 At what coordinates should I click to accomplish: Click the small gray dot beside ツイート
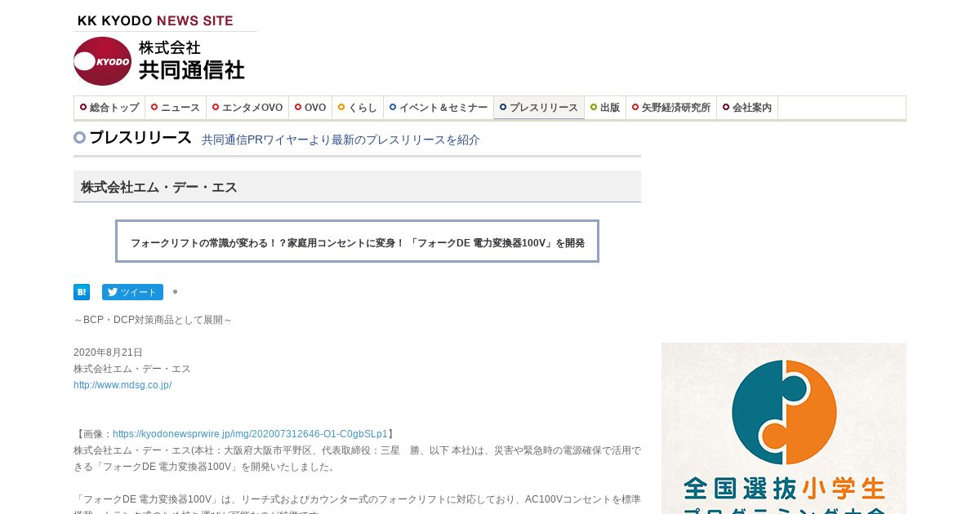tap(175, 291)
